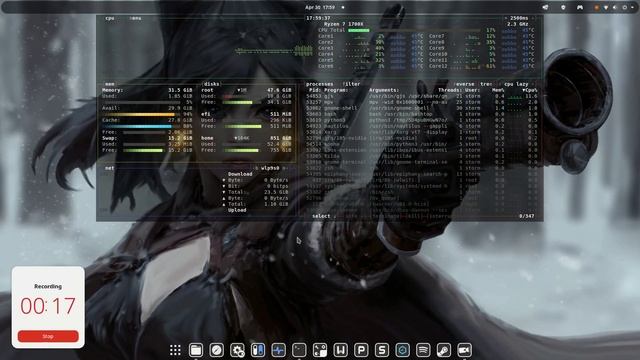The width and height of the screenshot is (640, 360).
Task: Click the memory Avail usage bar
Action: point(142,114)
